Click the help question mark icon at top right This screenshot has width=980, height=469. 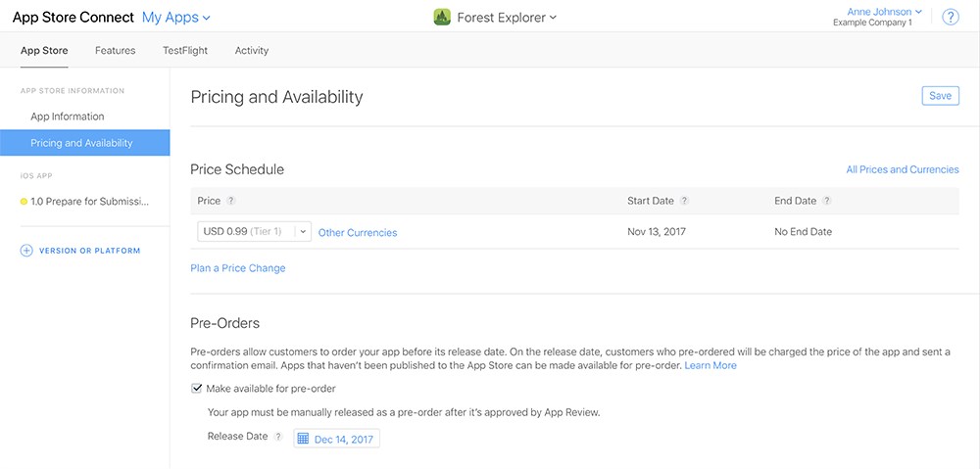950,17
